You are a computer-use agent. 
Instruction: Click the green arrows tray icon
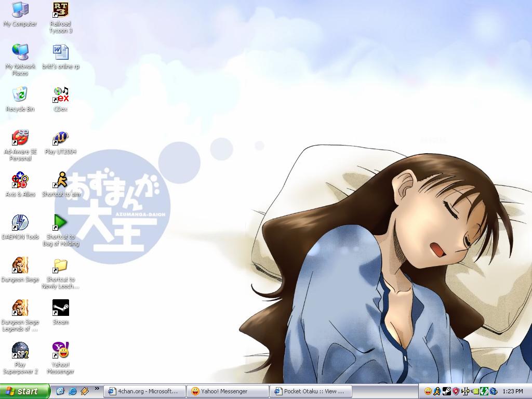pos(484,391)
